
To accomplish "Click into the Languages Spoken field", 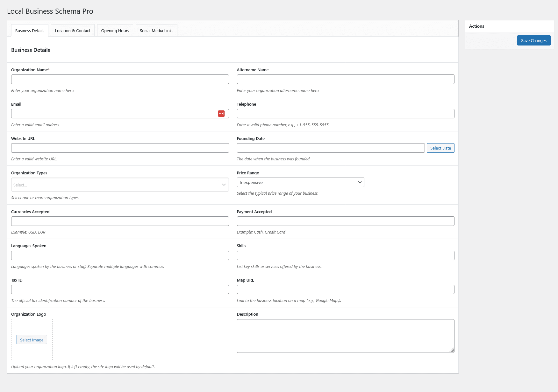I will point(120,255).
